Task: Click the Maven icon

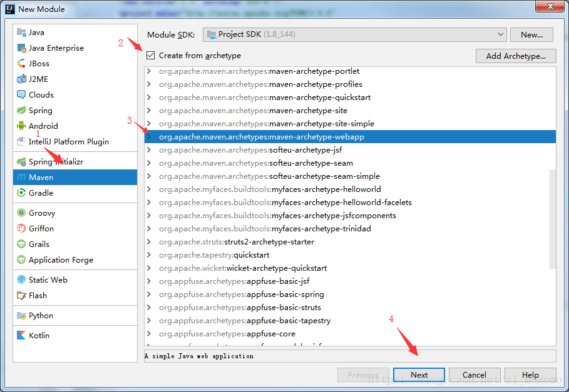Action: click(21, 177)
